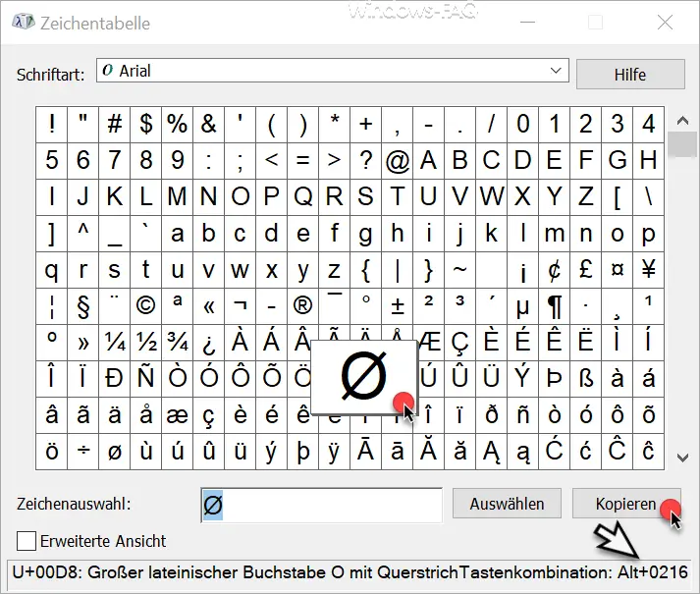This screenshot has width=700, height=594.
Task: Close the Zeichentabelle window
Action: click(665, 22)
